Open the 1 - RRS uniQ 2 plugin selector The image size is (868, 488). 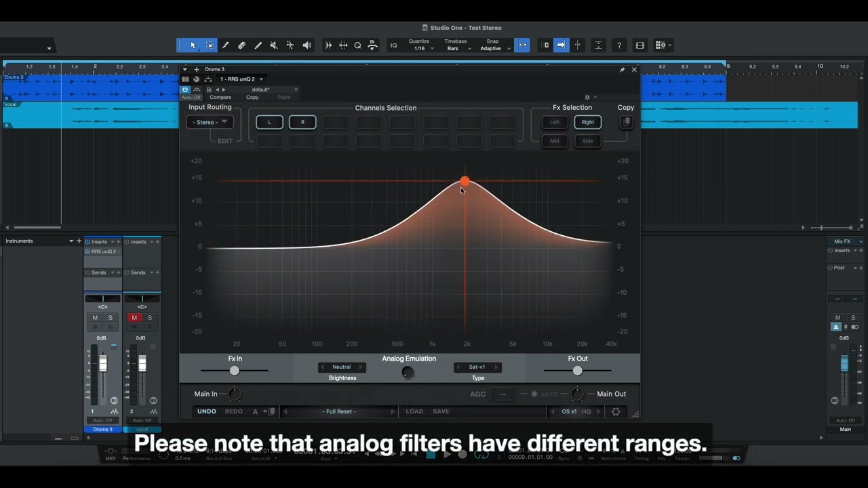click(x=241, y=79)
